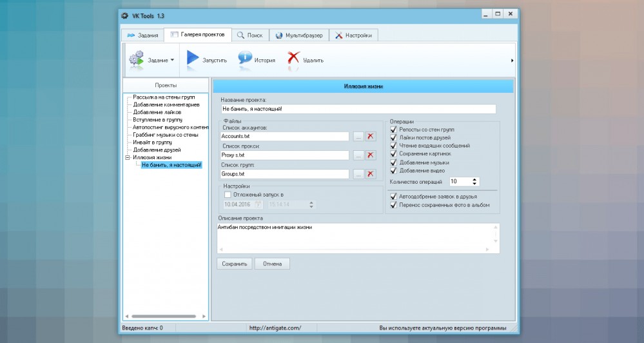Collapse the Иллюзия жизни tree node
644x343 pixels.
(x=128, y=157)
